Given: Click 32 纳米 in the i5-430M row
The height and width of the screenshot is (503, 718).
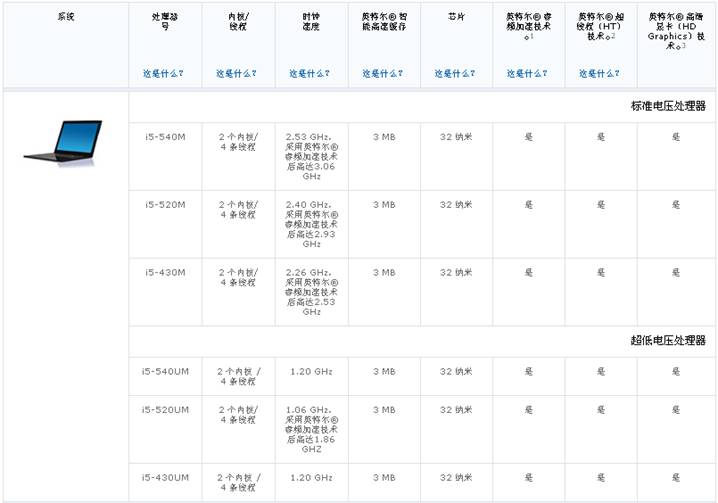Looking at the screenshot, I should 456,273.
